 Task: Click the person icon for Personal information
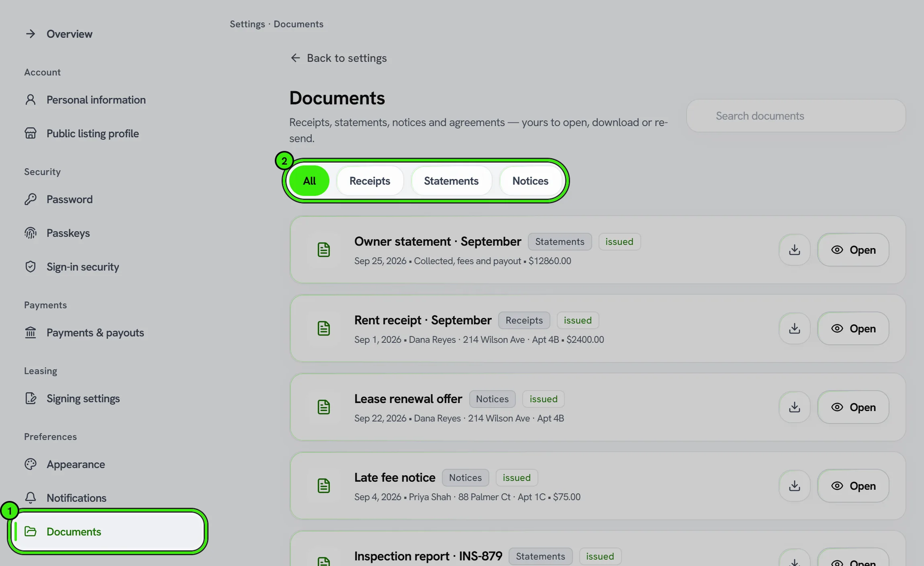(31, 100)
